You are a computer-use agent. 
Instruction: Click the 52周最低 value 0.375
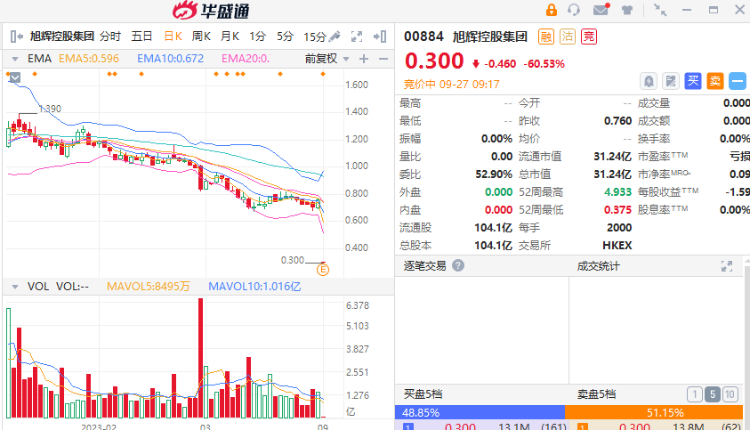click(x=618, y=209)
